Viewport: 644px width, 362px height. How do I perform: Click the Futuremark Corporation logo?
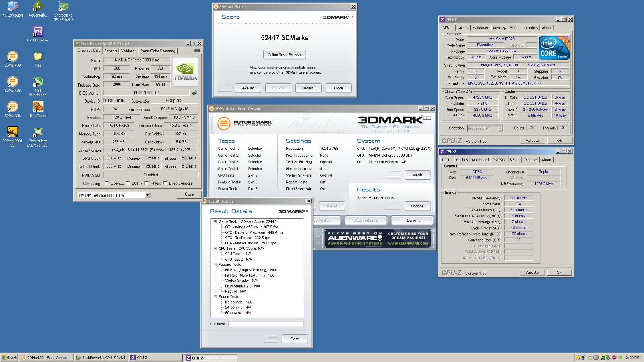pos(245,123)
